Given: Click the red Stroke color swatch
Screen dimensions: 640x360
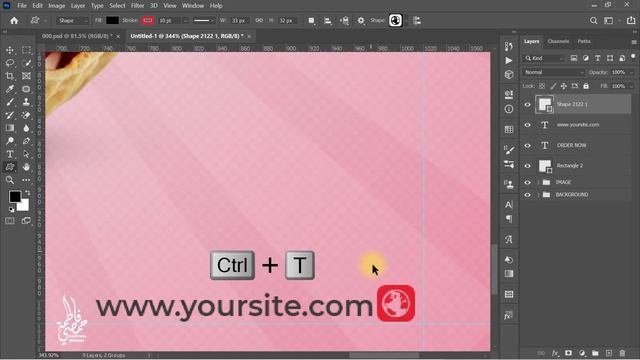Looking at the screenshot, I should coord(148,20).
